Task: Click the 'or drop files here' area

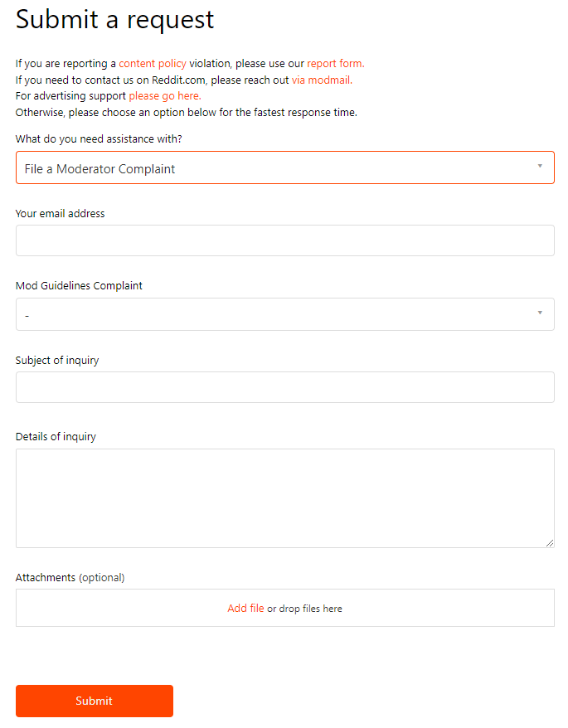Action: [304, 609]
